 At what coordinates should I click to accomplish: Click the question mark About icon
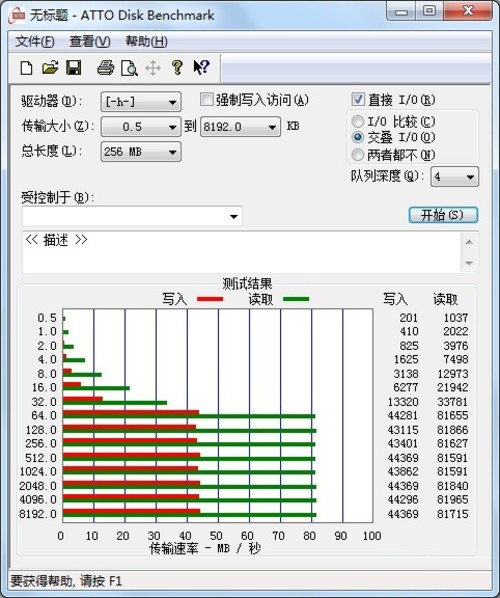pos(177,68)
